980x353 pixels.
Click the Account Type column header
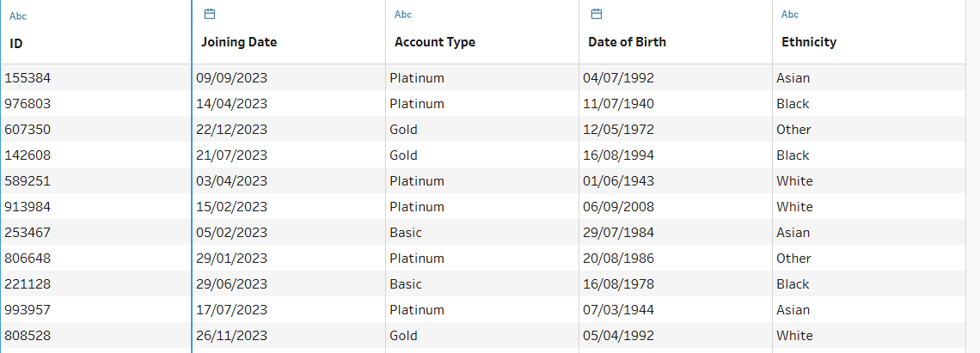tap(435, 42)
